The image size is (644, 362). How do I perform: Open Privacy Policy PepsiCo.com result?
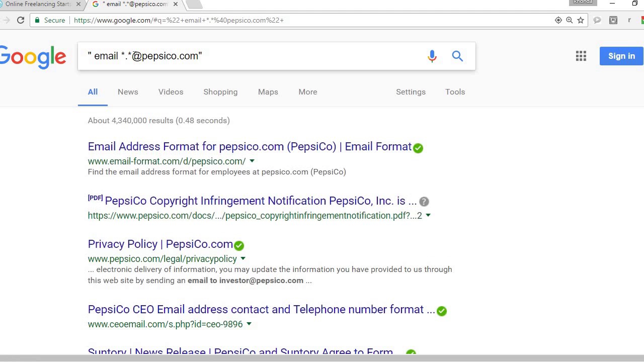(160, 244)
